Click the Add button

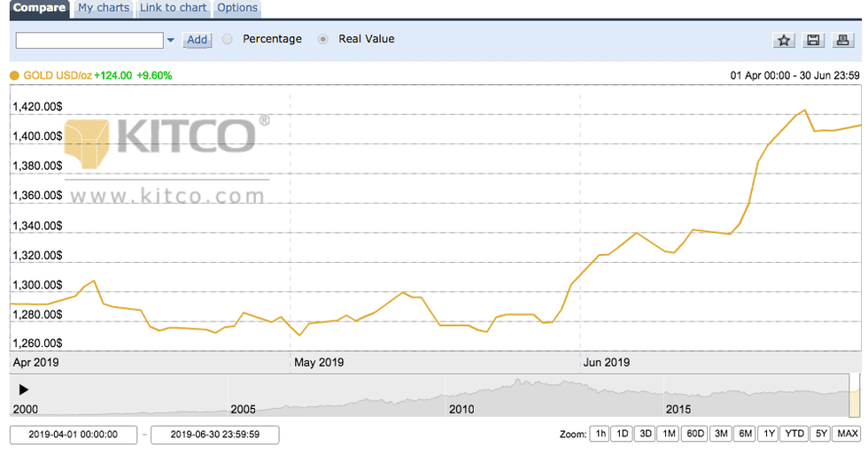pyautogui.click(x=197, y=40)
